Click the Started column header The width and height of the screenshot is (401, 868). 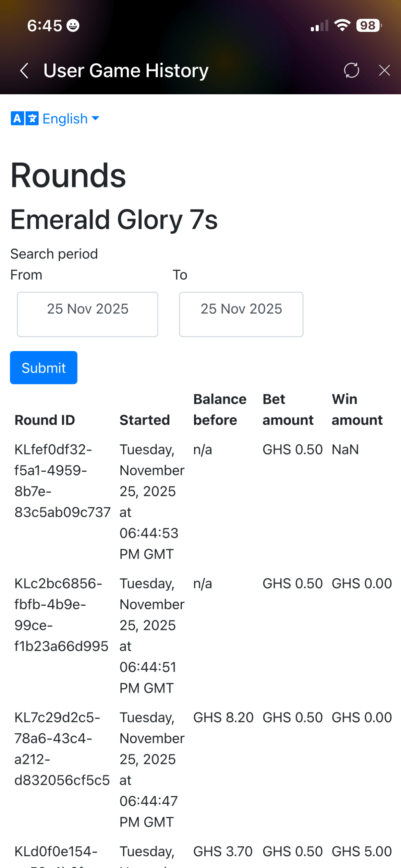click(x=145, y=420)
